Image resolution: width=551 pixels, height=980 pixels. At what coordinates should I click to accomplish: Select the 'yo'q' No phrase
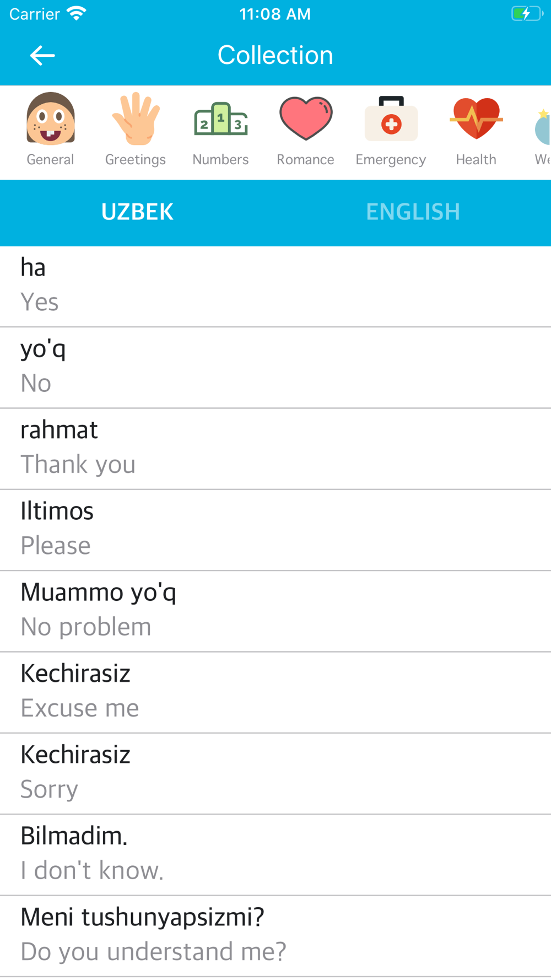pyautogui.click(x=275, y=368)
